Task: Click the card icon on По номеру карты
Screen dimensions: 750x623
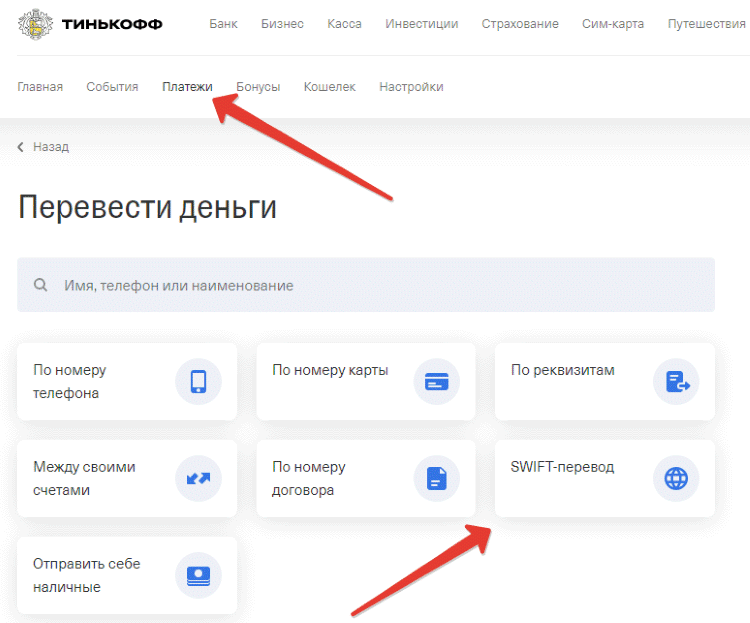Action: [x=436, y=381]
